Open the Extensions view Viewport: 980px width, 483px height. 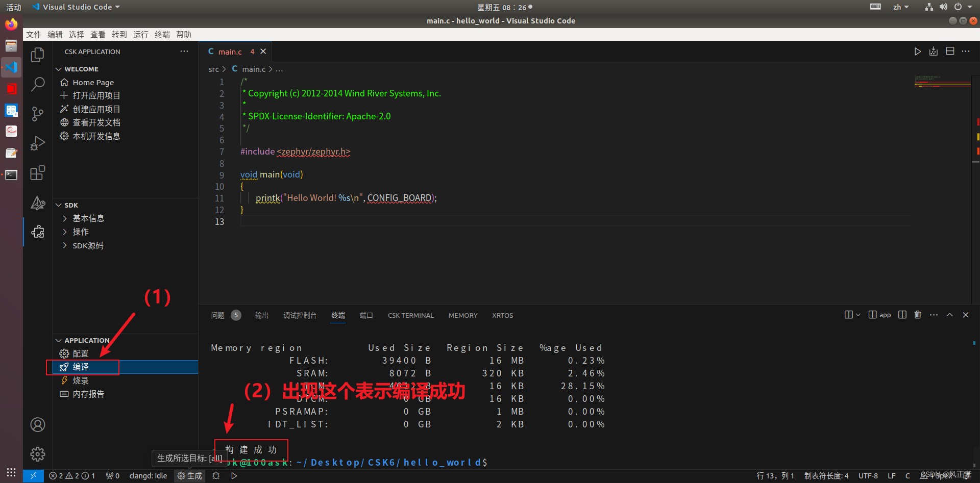coord(37,173)
